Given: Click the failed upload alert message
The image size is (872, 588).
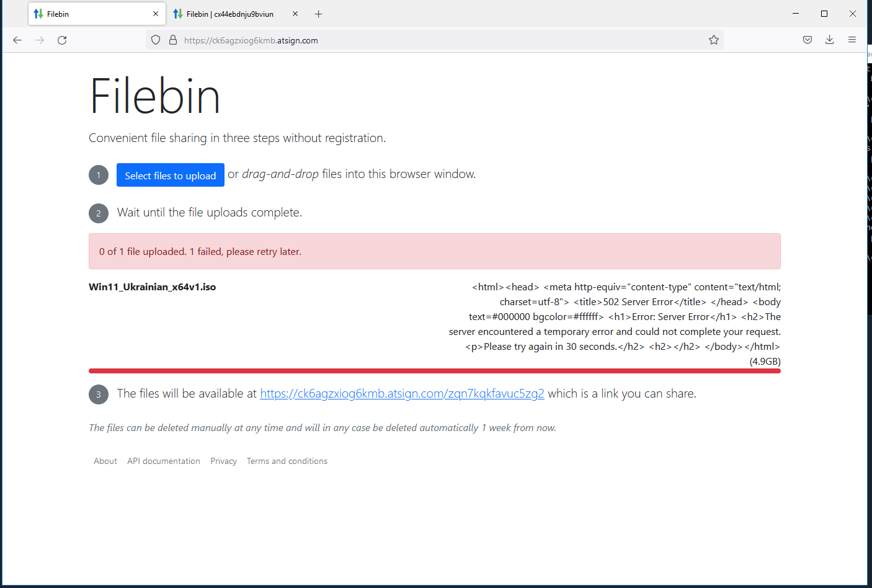Looking at the screenshot, I should coord(435,251).
